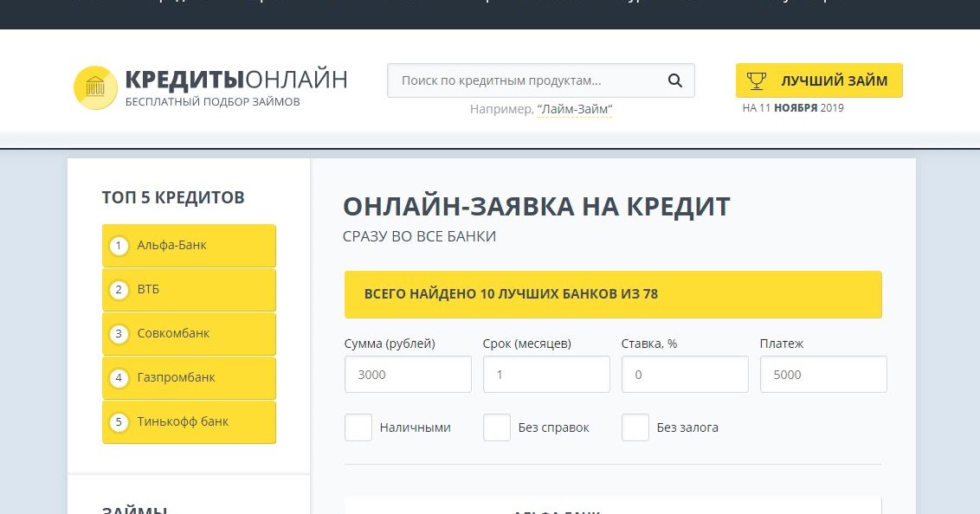Click the БЕСПЛАТНЫЙ ПОДБОР ЗАЙМОВ tagline
Image resolution: width=980 pixels, height=514 pixels.
tap(212, 102)
